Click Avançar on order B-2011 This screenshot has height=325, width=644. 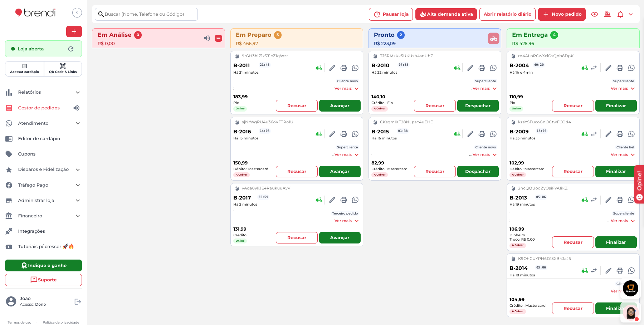[340, 105]
